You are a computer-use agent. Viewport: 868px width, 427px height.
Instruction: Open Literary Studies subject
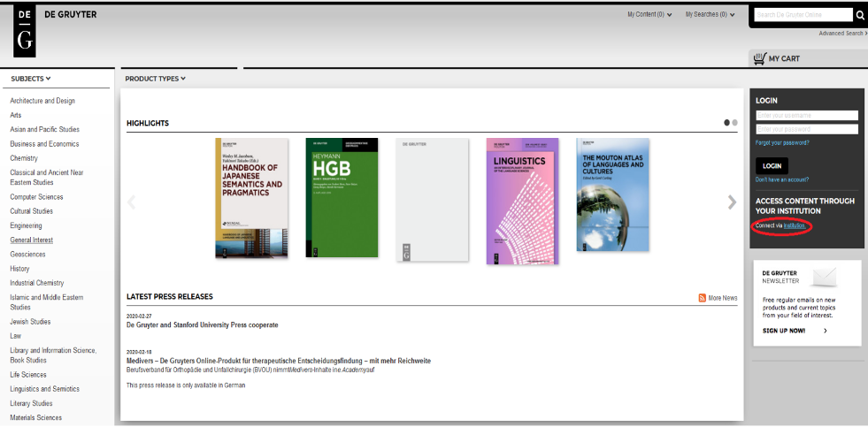tap(31, 404)
